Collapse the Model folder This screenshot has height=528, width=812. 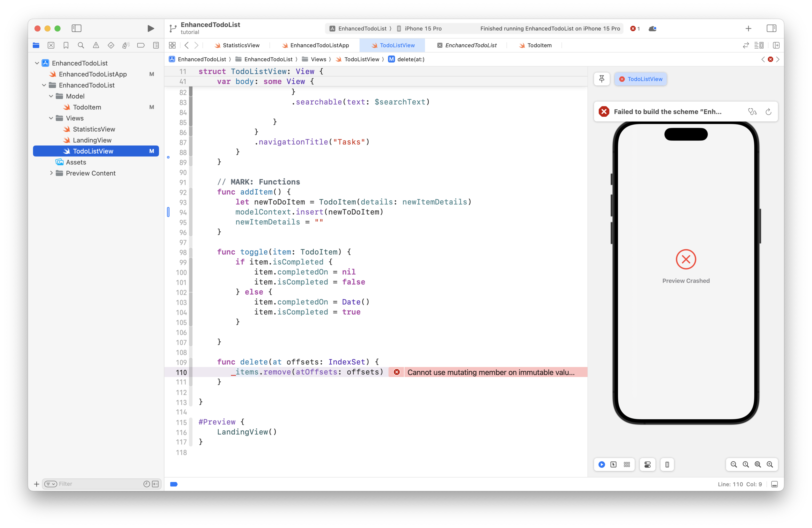pyautogui.click(x=51, y=96)
